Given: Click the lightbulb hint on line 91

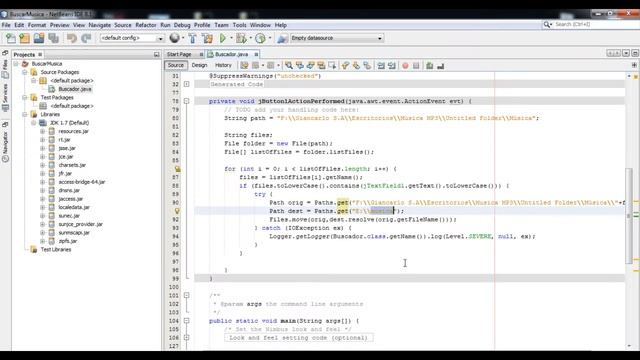Looking at the screenshot, I should pyautogui.click(x=177, y=211).
